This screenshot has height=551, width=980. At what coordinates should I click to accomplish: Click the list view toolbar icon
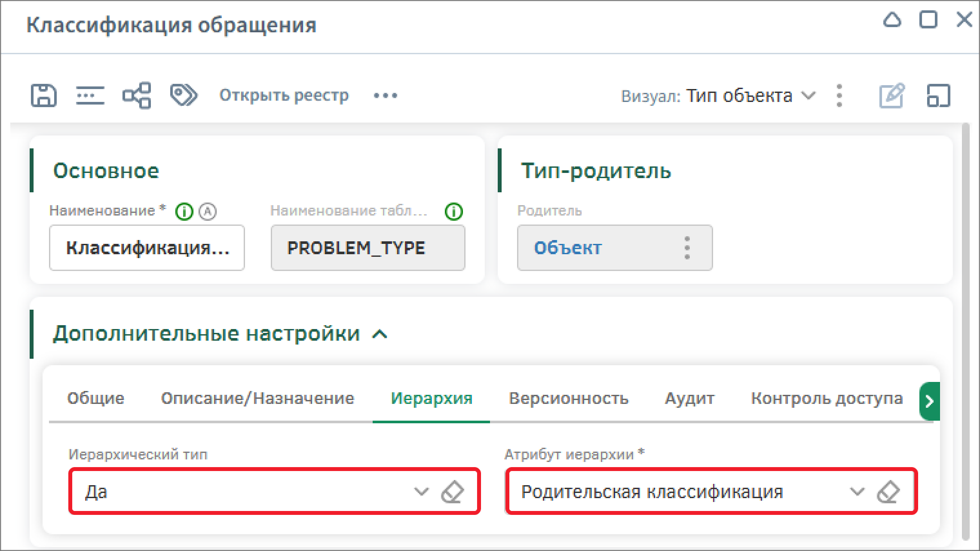pyautogui.click(x=90, y=95)
